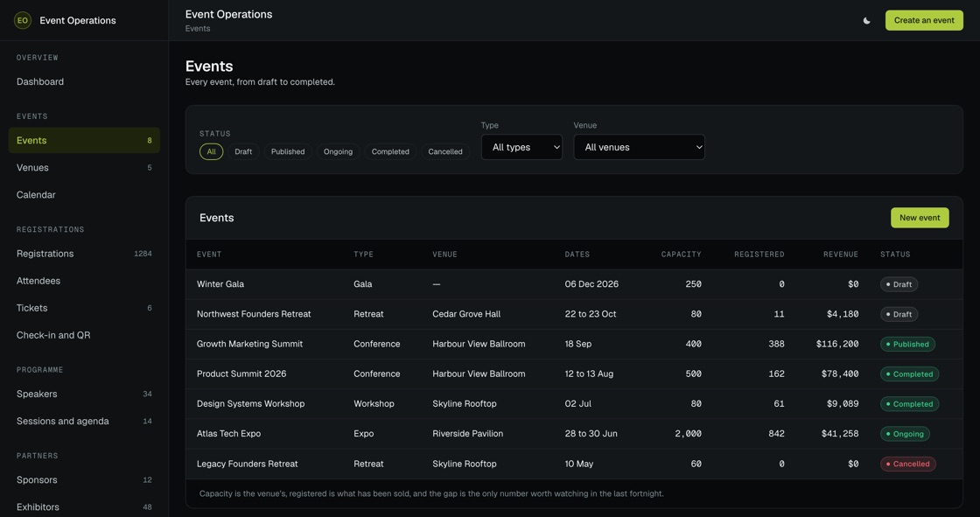Click the Cancelled badge for Legacy Founders Retreat
This screenshot has height=517, width=980.
[907, 464]
